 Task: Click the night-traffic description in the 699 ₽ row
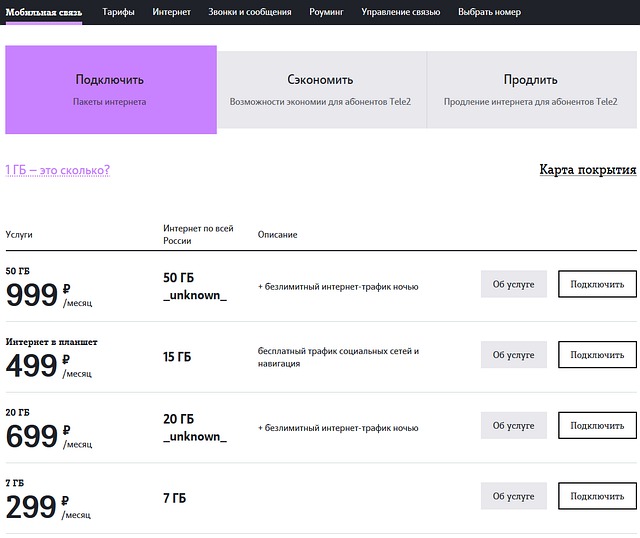click(x=338, y=428)
